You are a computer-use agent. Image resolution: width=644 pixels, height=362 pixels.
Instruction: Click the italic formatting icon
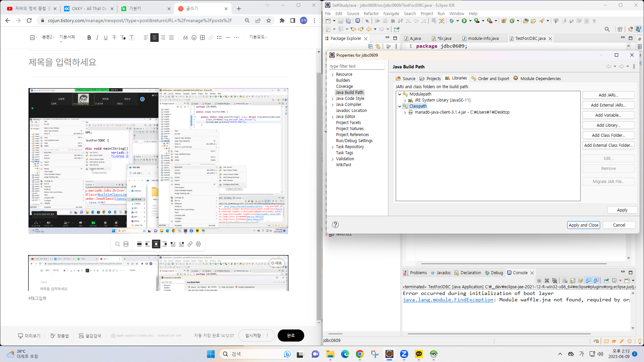pyautogui.click(x=97, y=38)
